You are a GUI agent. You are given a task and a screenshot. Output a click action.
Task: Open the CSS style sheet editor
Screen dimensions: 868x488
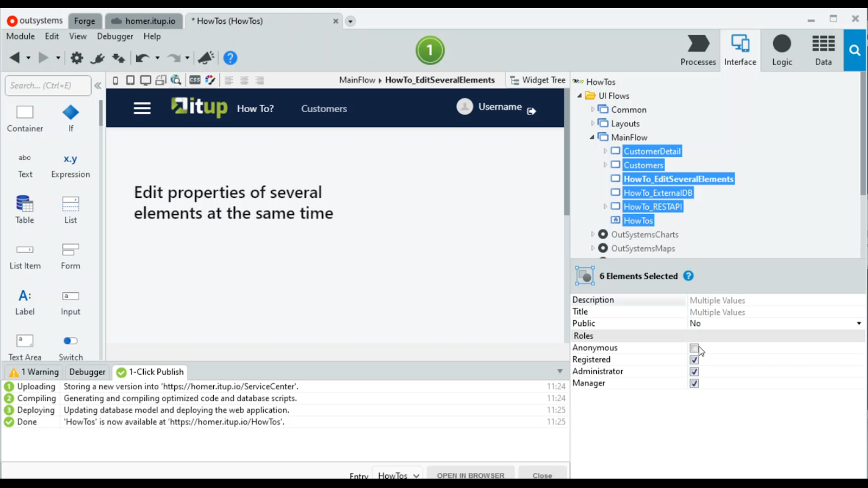click(195, 80)
